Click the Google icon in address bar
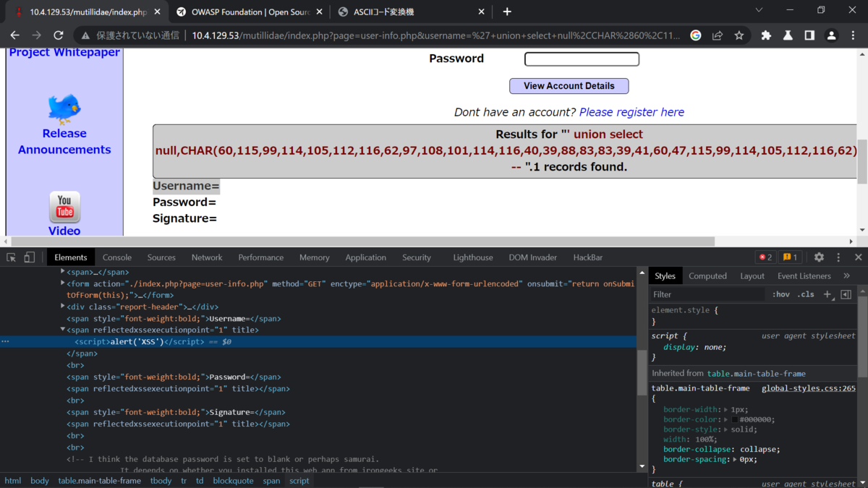 (x=696, y=35)
